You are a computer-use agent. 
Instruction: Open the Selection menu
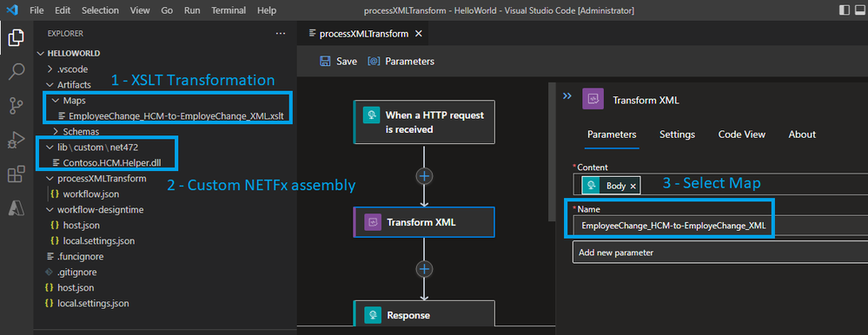100,10
